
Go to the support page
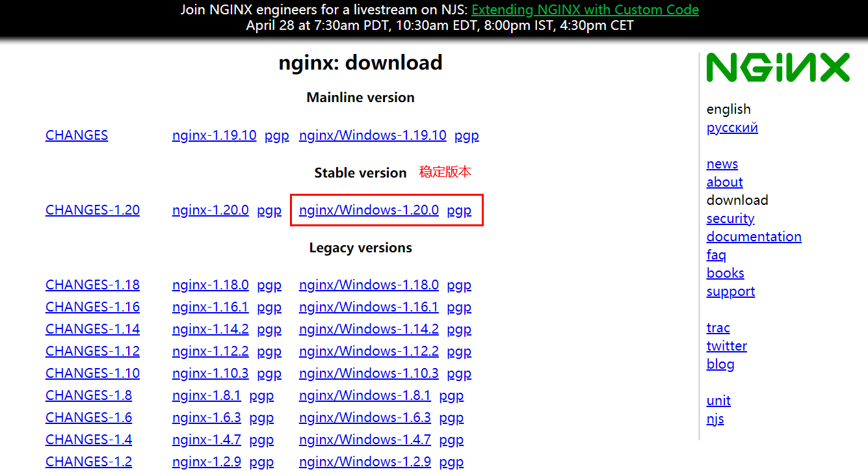[731, 291]
